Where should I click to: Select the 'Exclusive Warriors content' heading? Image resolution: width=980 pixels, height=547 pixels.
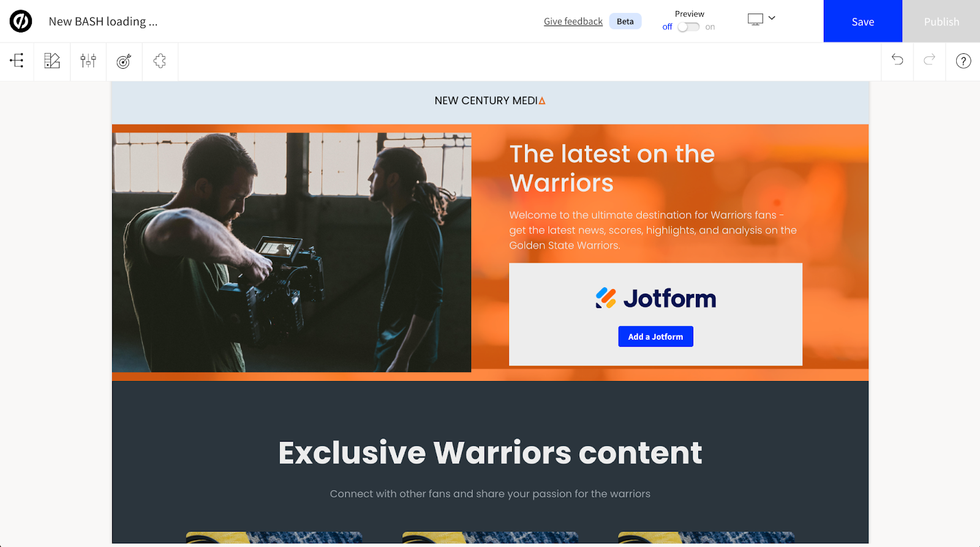[x=490, y=453]
